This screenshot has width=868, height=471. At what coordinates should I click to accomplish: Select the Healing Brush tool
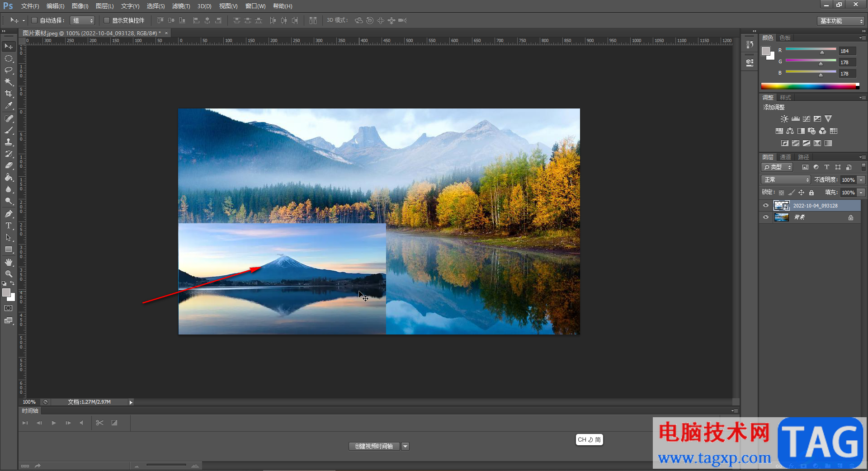[x=9, y=118]
